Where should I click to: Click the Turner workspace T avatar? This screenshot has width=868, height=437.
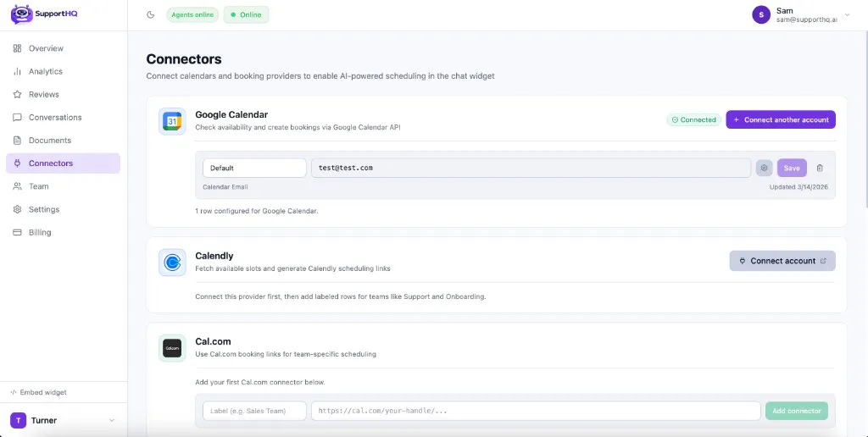point(19,420)
